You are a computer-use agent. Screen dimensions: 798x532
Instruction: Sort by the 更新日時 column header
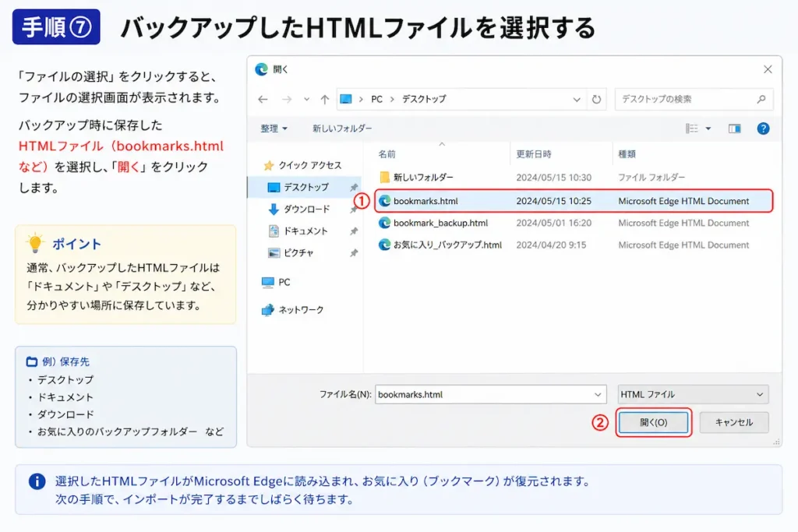[x=533, y=154]
